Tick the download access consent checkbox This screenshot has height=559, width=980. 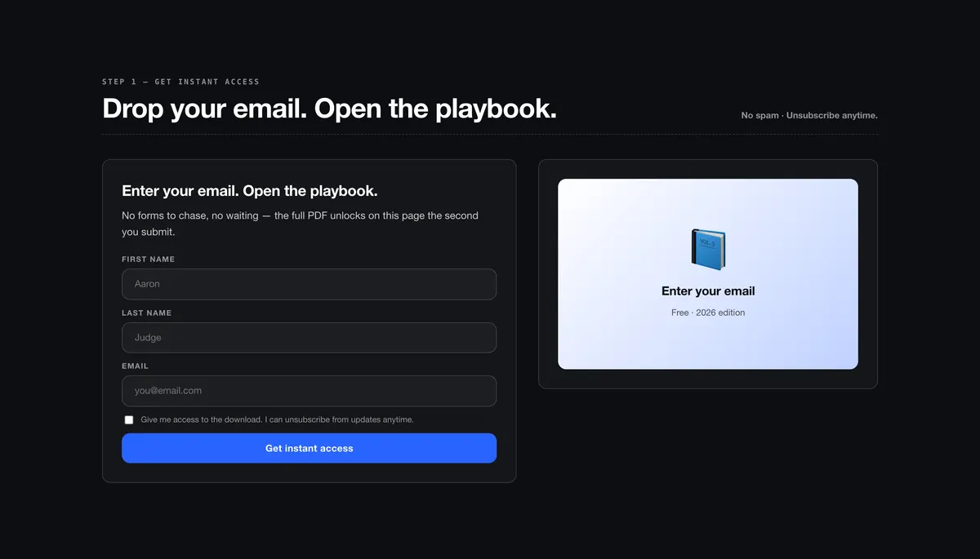129,419
